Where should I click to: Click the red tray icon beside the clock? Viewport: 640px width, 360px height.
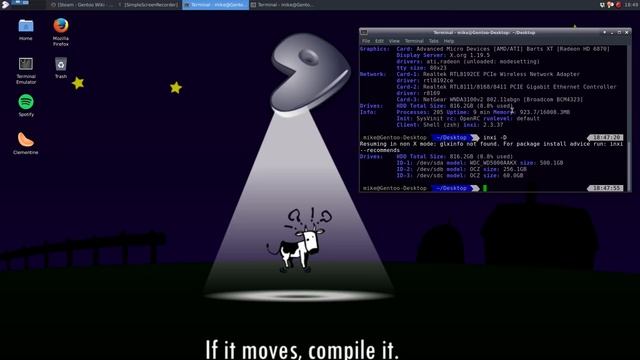pos(619,5)
